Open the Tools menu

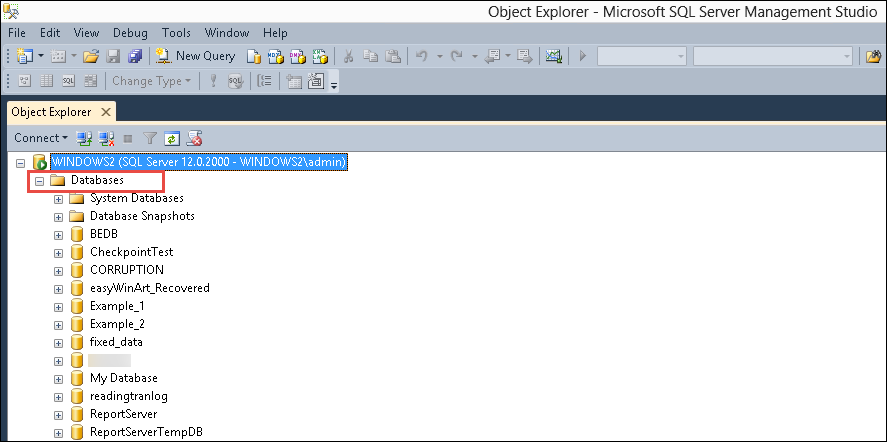(176, 33)
